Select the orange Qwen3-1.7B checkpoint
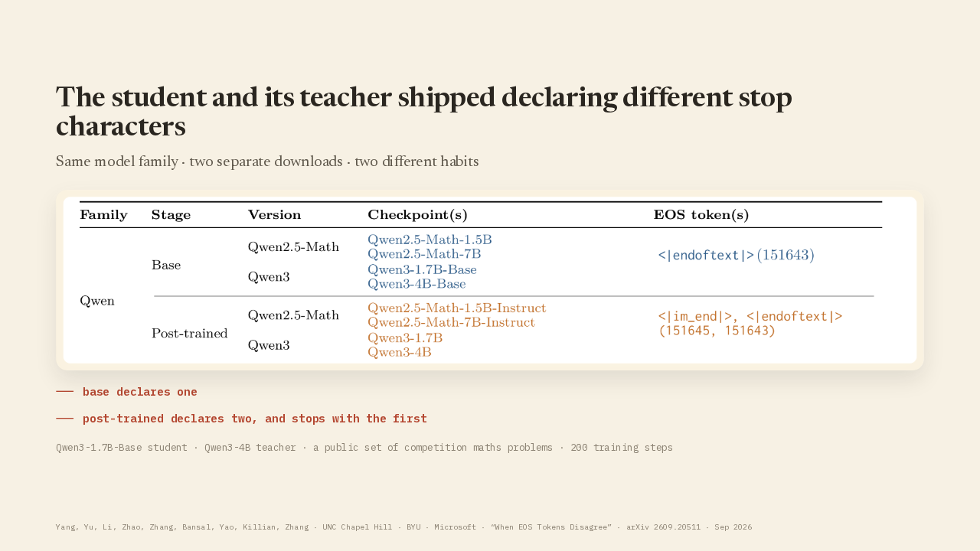The width and height of the screenshot is (980, 551). pos(405,337)
